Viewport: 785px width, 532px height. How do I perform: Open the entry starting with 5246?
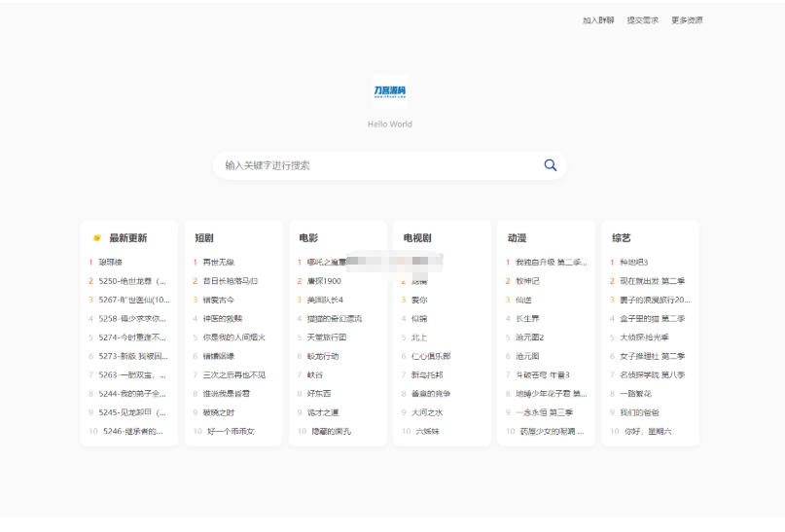[132, 432]
